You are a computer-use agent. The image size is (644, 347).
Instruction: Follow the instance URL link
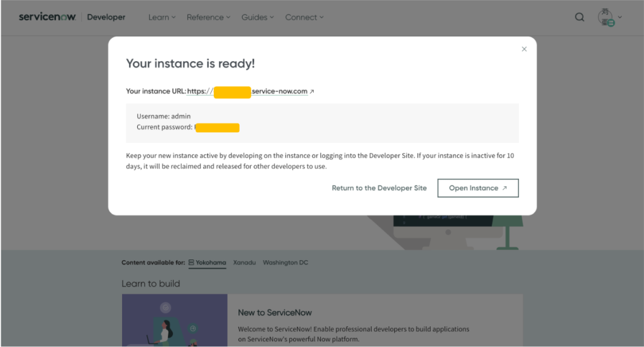tap(247, 91)
